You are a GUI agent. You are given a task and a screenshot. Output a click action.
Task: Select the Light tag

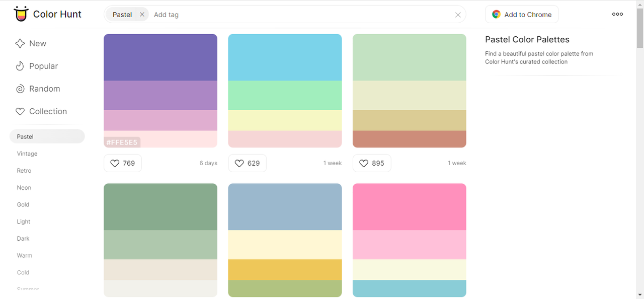[x=24, y=221]
